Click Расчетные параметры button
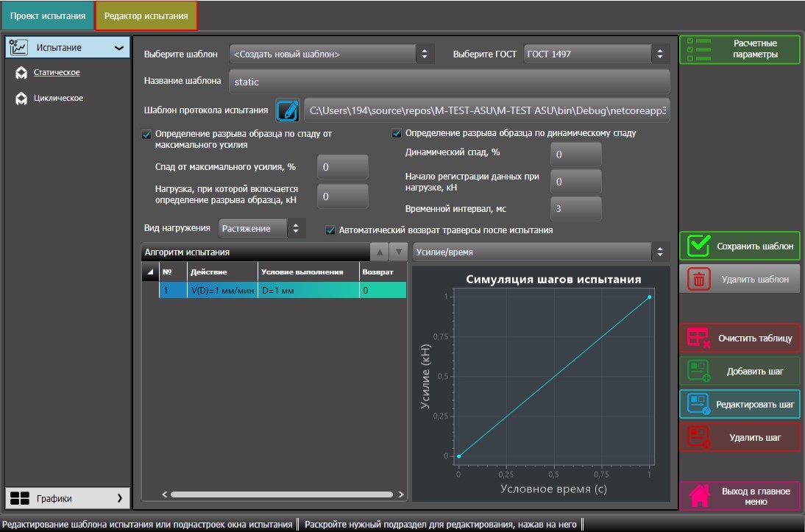 coord(740,49)
